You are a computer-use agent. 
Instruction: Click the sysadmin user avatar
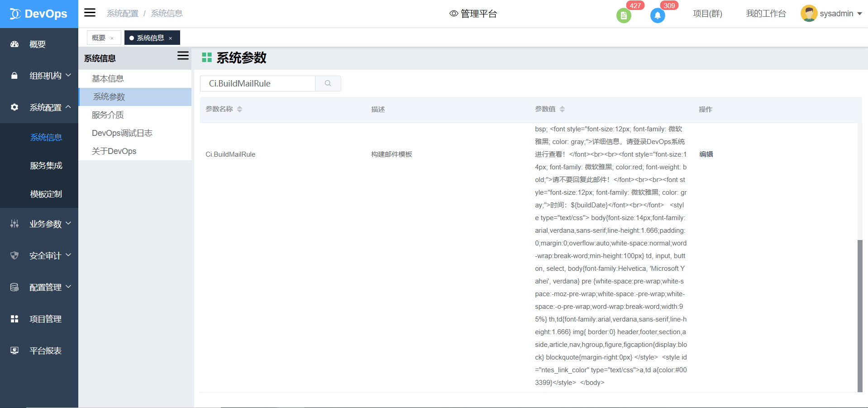coord(809,14)
